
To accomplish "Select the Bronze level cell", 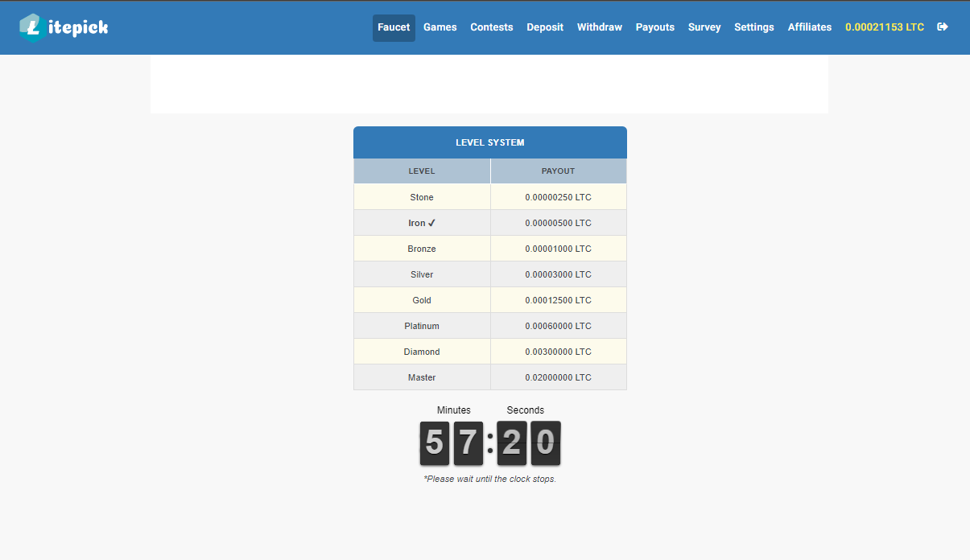I will pos(422,249).
